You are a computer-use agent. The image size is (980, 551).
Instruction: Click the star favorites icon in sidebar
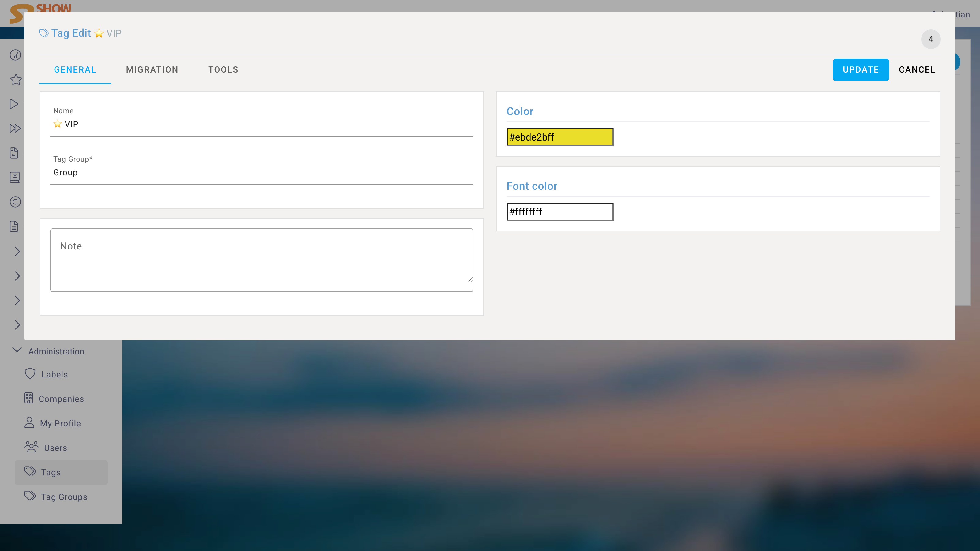(x=16, y=80)
